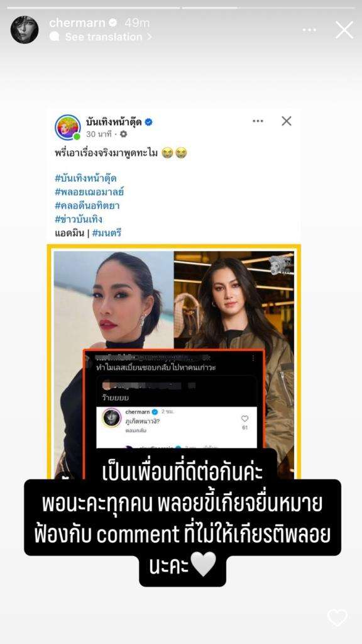Image resolution: width=362 pixels, height=644 pixels.
Task: Tap ตอบกลับ reply under chermarn's comment
Action: [136, 431]
